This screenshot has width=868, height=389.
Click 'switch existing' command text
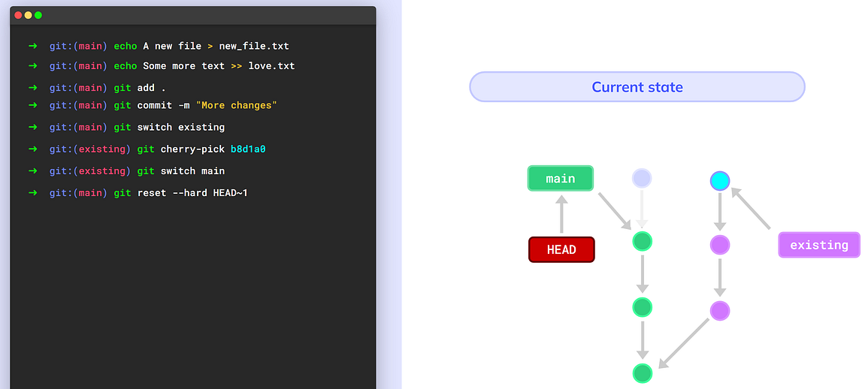point(181,127)
